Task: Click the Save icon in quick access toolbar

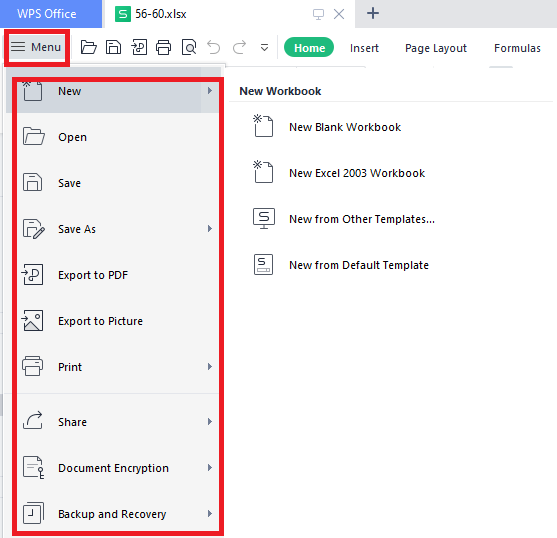Action: (113, 47)
